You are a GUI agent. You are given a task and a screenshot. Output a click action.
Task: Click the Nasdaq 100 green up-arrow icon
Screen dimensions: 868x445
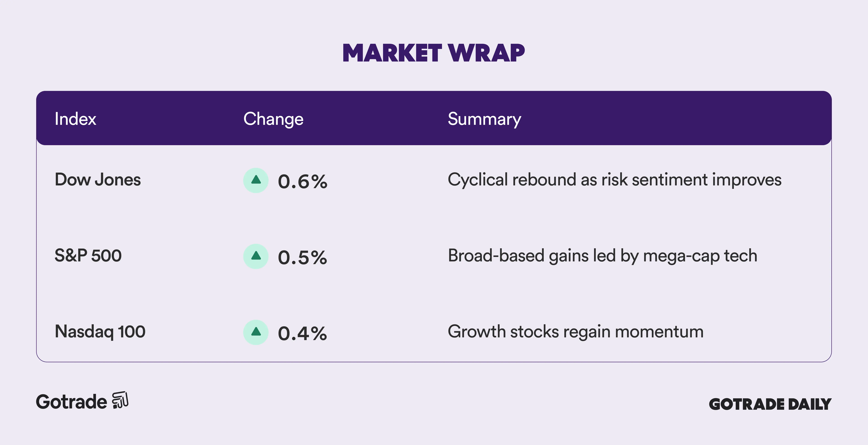[x=256, y=332]
